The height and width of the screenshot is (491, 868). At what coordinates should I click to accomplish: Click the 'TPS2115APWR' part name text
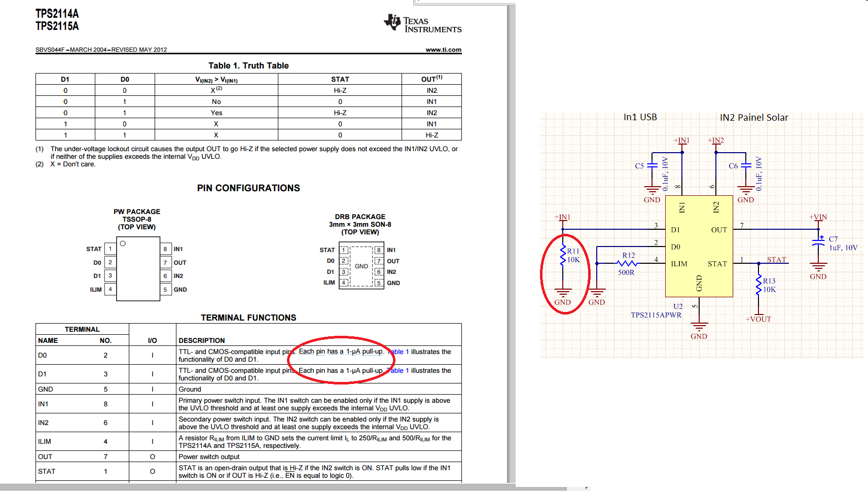click(x=656, y=315)
